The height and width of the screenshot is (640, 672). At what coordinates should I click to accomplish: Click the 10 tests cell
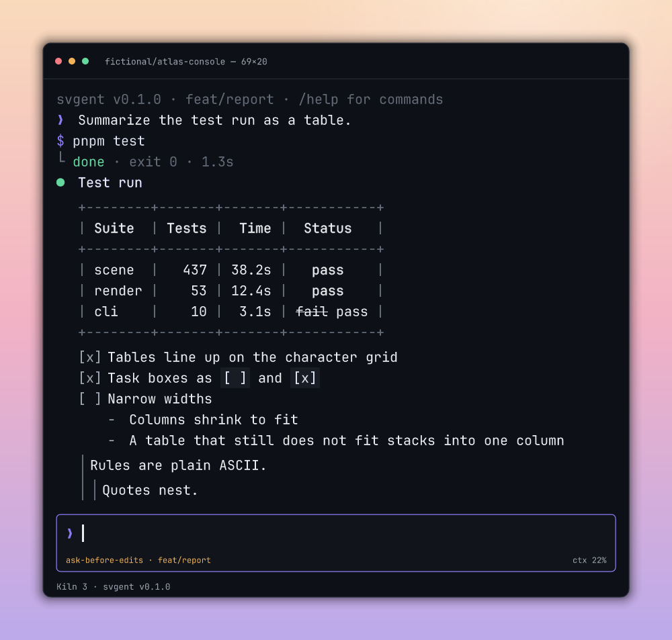pyautogui.click(x=199, y=312)
